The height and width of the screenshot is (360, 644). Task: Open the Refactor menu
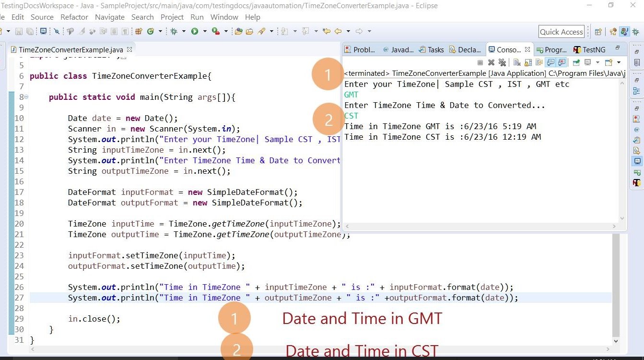tap(74, 17)
